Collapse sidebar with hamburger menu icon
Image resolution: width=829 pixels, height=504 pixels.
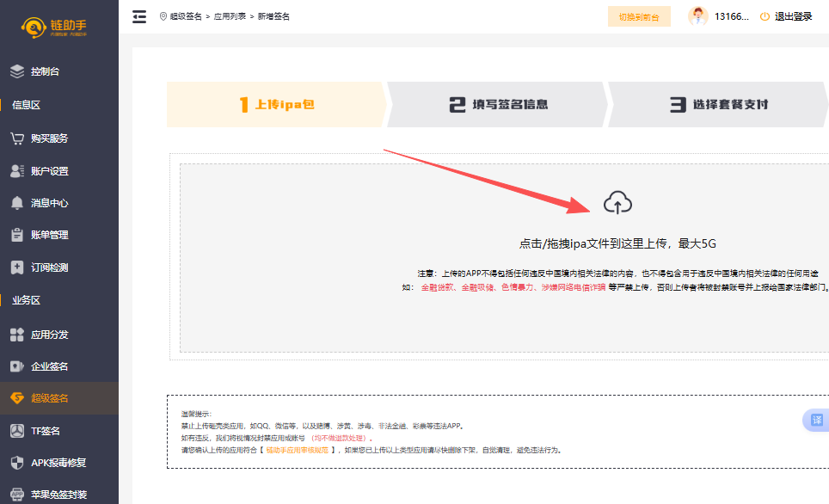coord(139,16)
